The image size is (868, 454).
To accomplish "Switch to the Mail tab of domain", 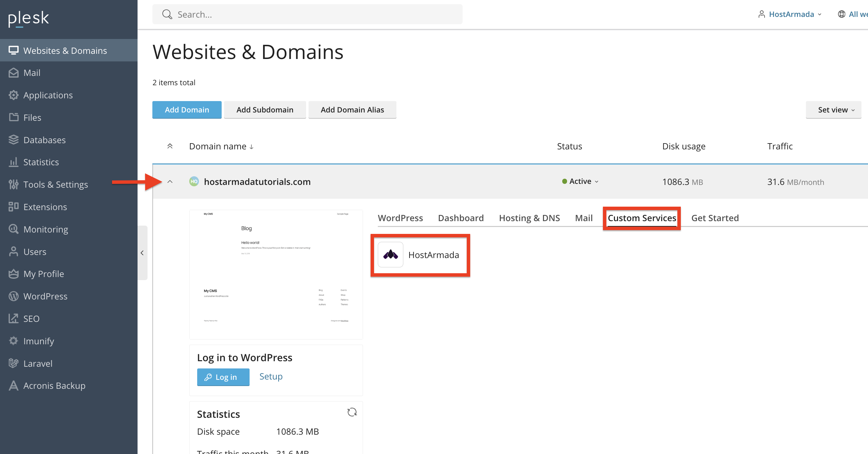I will point(584,218).
